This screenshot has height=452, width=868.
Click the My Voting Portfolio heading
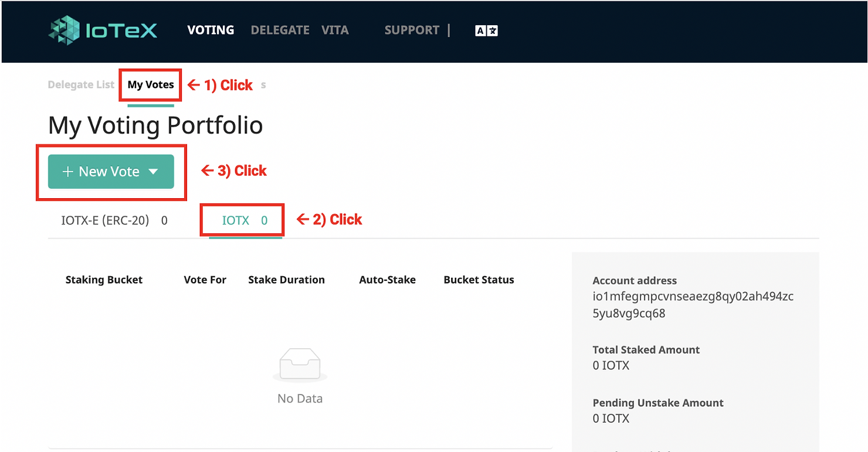[x=155, y=125]
